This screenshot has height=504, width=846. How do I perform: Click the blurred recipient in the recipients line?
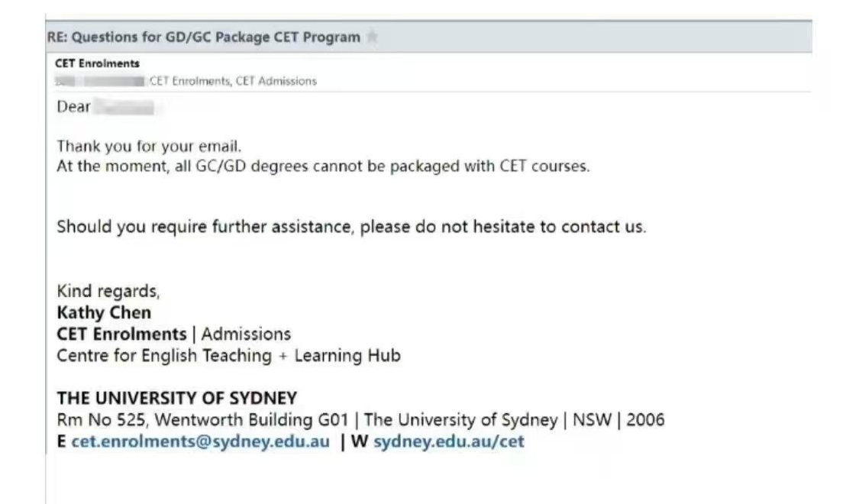coord(100,81)
